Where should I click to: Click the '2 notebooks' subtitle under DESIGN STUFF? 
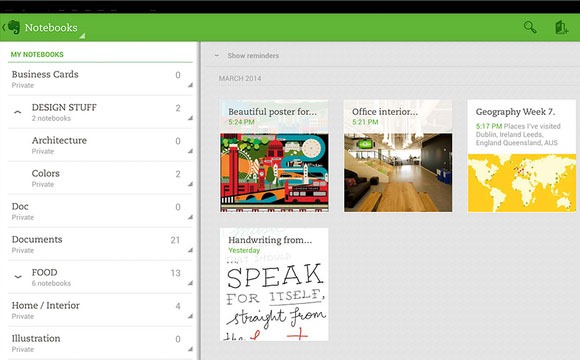coord(51,118)
